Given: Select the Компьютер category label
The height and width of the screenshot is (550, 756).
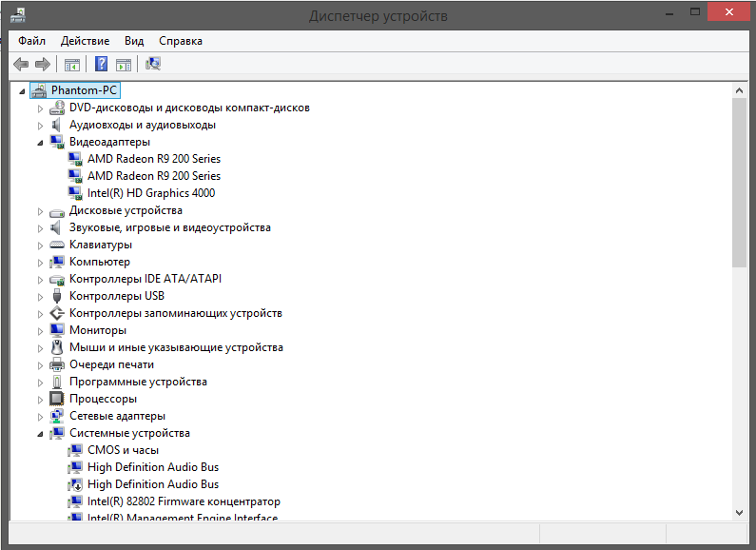Looking at the screenshot, I should [99, 262].
